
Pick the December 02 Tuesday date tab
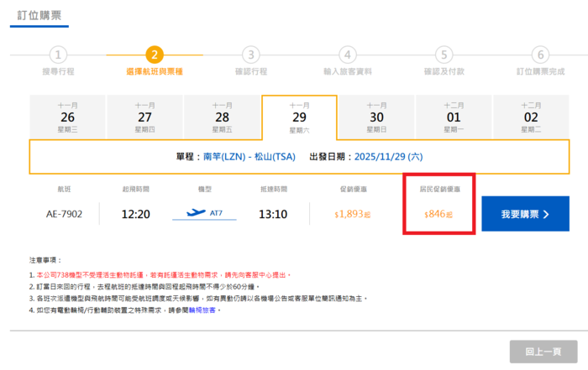[x=531, y=117]
